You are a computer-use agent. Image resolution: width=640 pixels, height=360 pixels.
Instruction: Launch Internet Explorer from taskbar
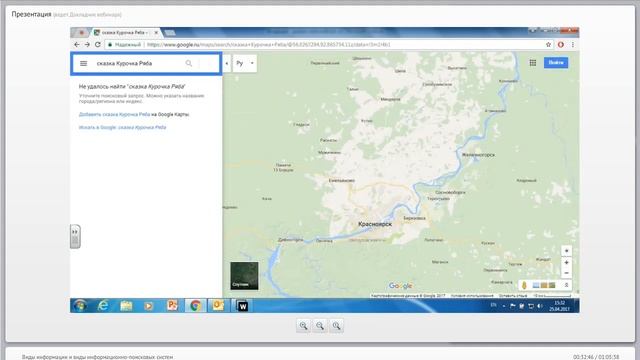[103, 305]
